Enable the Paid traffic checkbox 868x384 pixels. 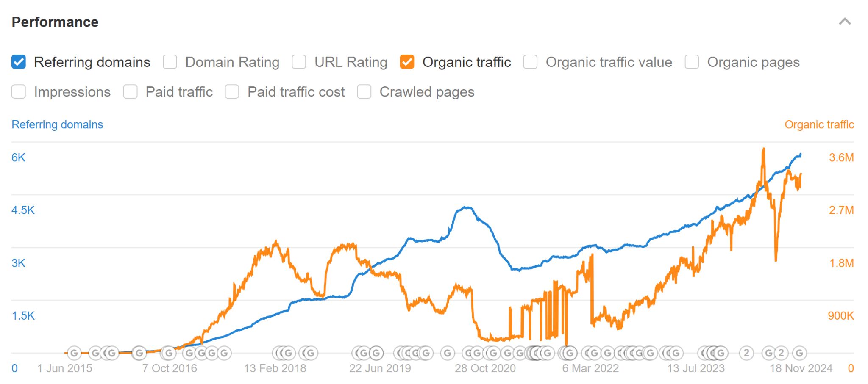[x=130, y=91]
